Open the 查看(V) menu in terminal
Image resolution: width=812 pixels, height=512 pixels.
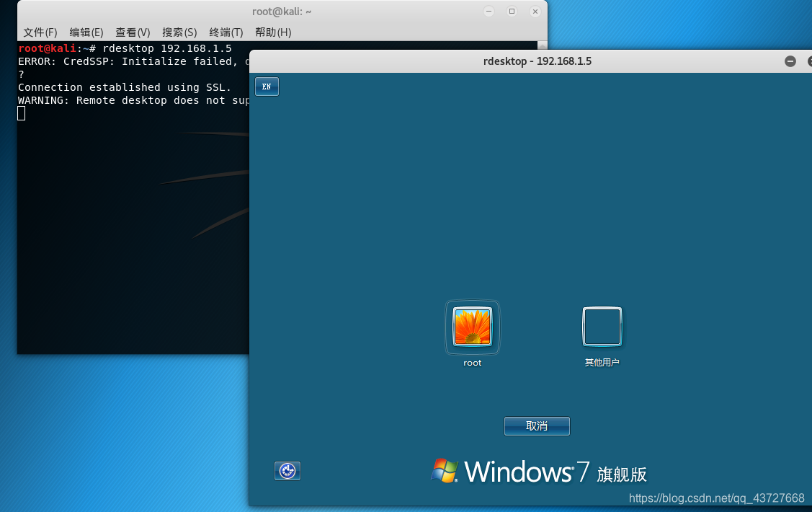(133, 32)
